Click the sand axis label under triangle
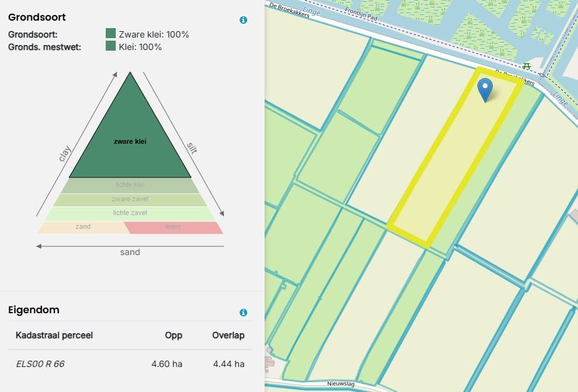The width and height of the screenshot is (578, 392). click(130, 252)
